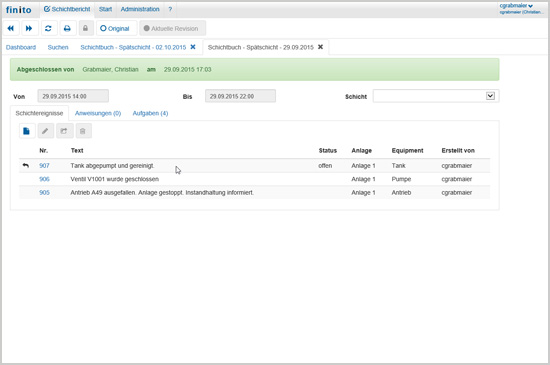550x365 pixels.
Task: Refresh the shift report
Action: 48,28
